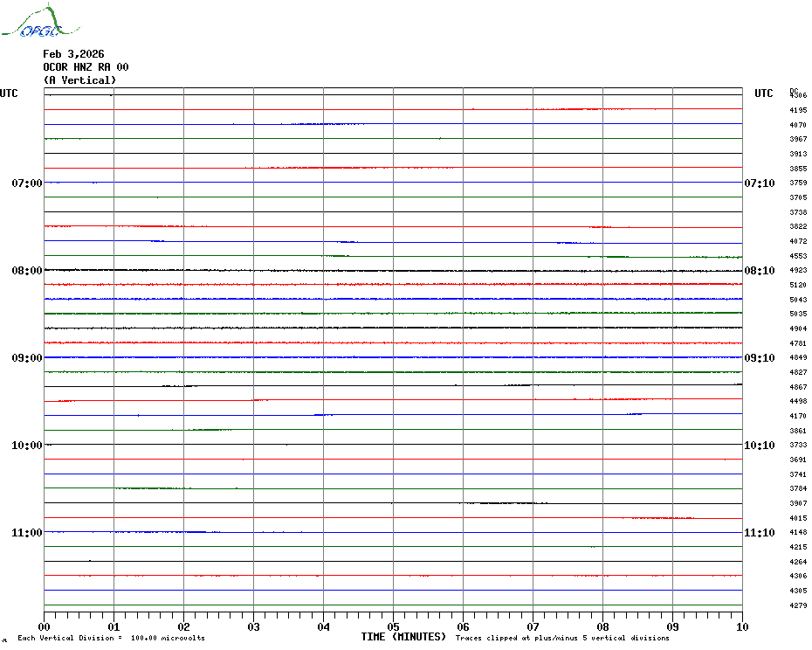The width and height of the screenshot is (812, 650).
Task: Click the '07:10' time label
Action: coord(760,183)
